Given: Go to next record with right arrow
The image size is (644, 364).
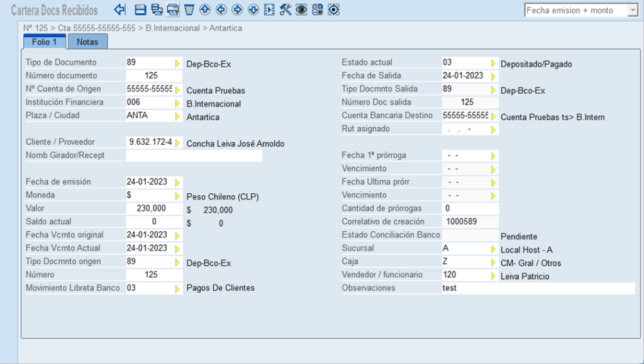Looking at the screenshot, I should [237, 9].
